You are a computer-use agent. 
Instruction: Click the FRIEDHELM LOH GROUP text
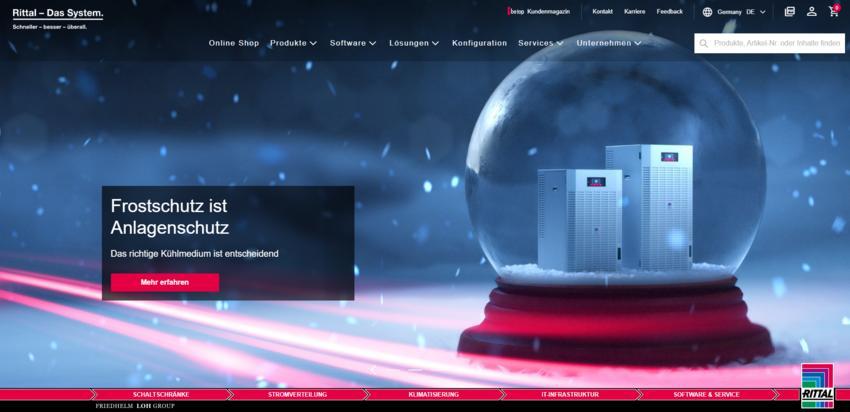[135, 406]
